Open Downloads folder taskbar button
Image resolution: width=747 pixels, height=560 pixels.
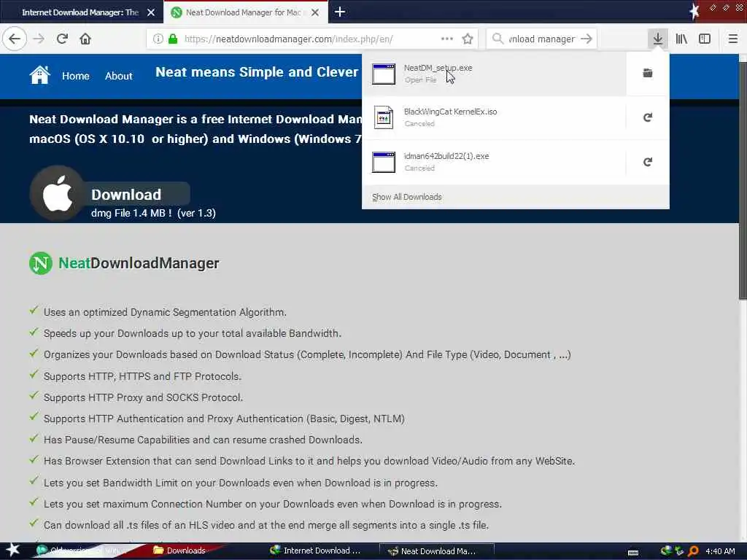(x=179, y=551)
